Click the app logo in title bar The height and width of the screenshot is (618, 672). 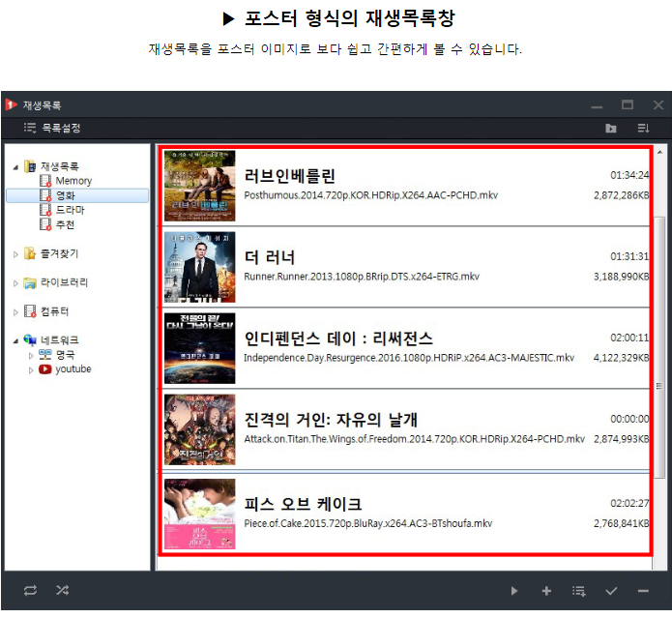click(x=12, y=104)
